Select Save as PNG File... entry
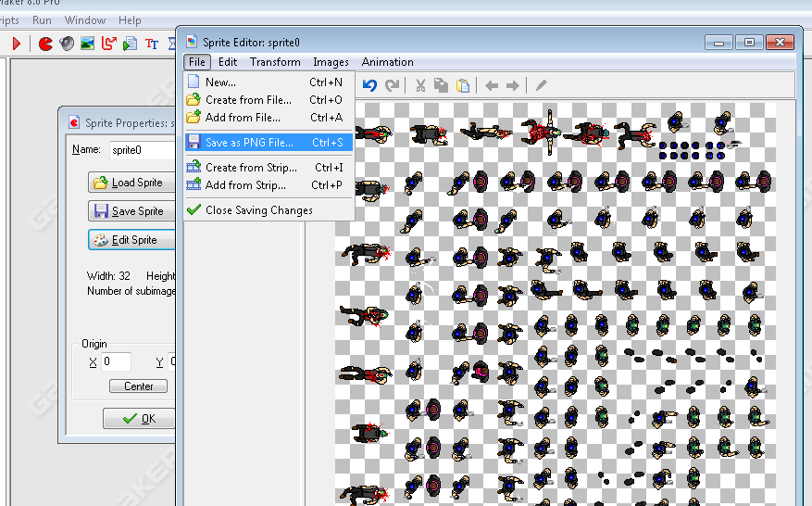Viewport: 812px width, 506px height. pos(269,142)
